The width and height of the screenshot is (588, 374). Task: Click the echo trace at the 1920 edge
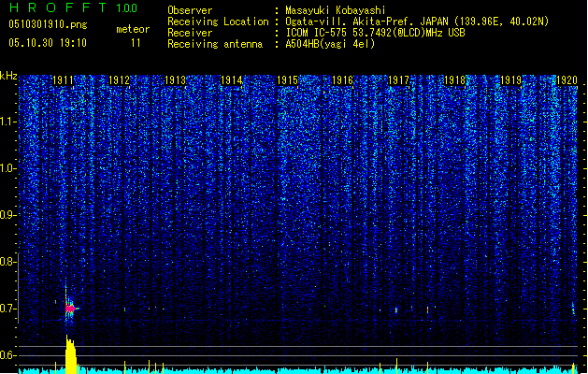573,309
